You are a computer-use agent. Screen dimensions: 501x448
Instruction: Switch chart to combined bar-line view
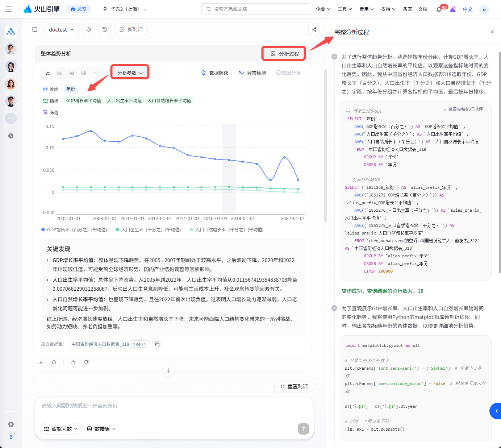60,73
